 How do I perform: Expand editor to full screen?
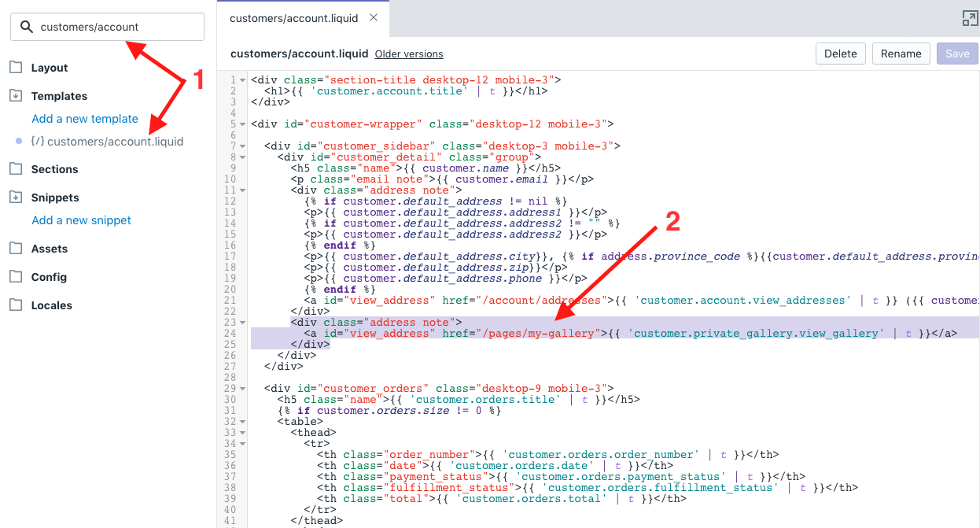pos(970,18)
